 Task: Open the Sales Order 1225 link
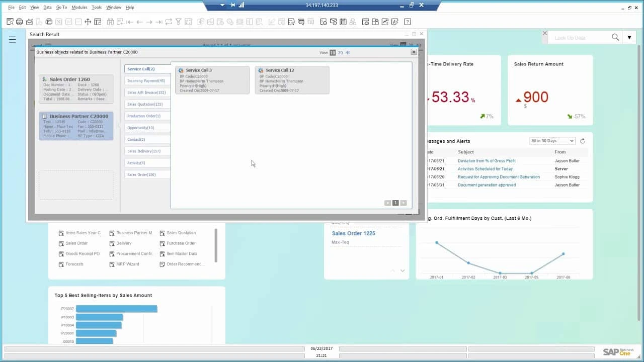point(353,233)
